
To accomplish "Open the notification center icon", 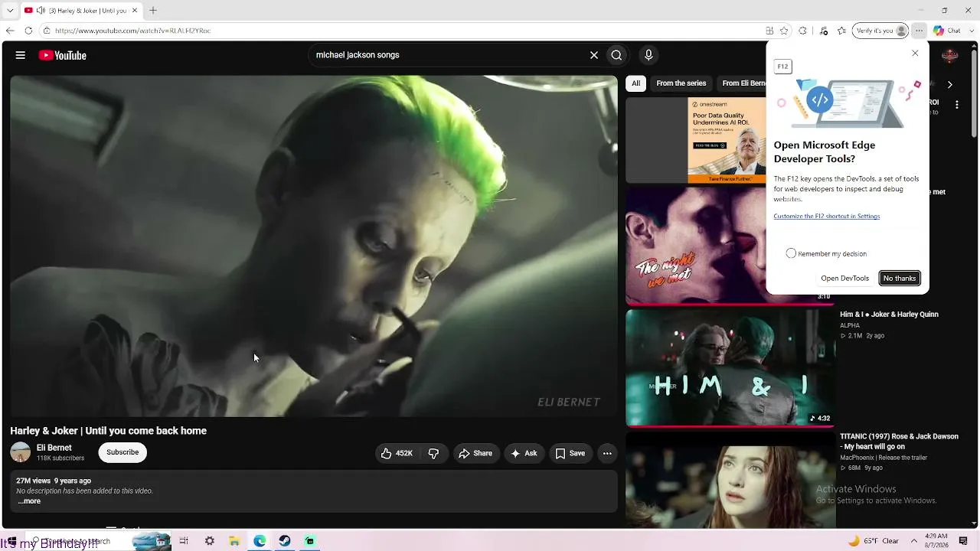I will tap(963, 541).
